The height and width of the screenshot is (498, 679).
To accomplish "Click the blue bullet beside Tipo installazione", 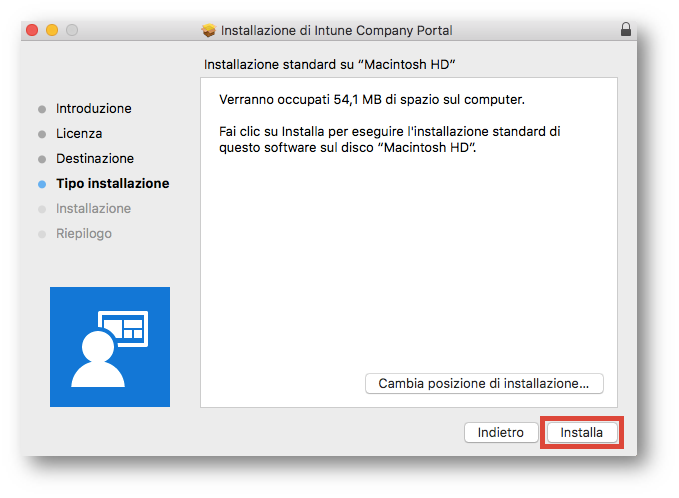I will click(x=42, y=184).
